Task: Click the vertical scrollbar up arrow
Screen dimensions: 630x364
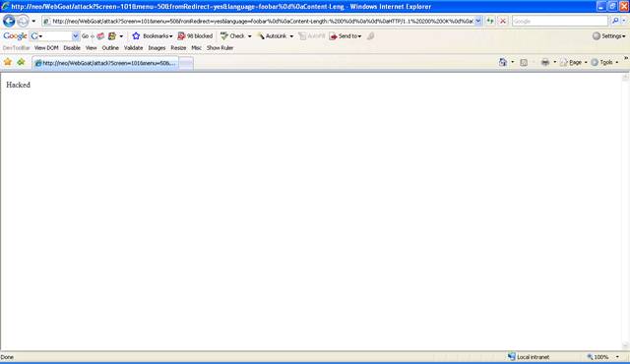Action: (x=626, y=77)
